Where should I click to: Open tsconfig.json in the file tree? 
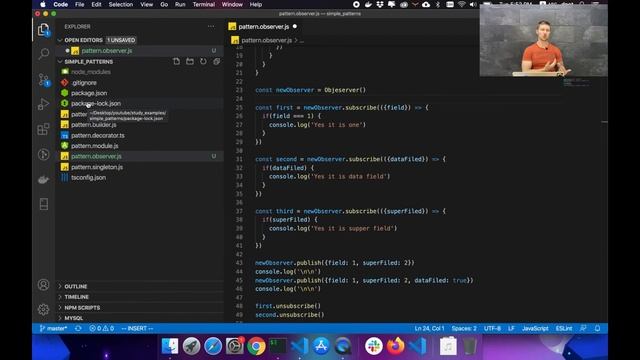click(88, 178)
